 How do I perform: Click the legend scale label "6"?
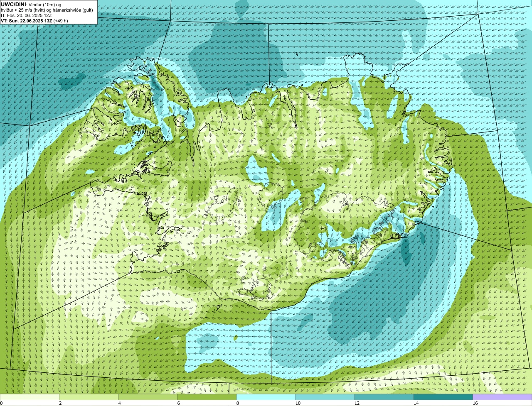tap(178, 403)
